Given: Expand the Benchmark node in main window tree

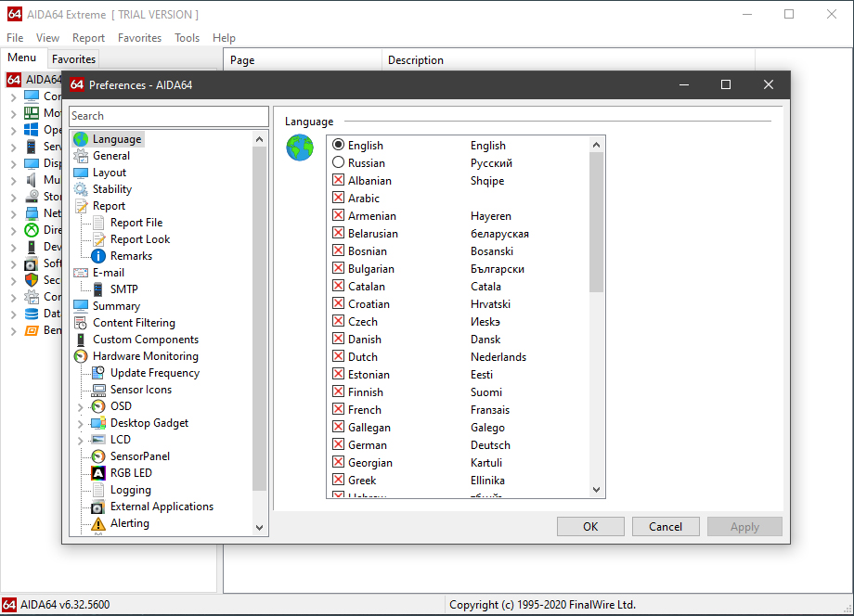Looking at the screenshot, I should click(x=14, y=331).
